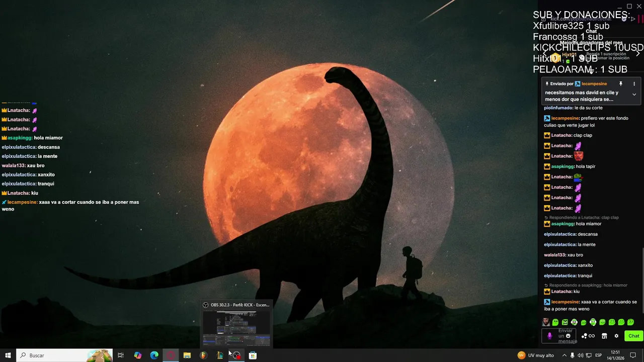Select the angry square green emote
Image resolution: width=644 pixels, height=362 pixels.
(565, 322)
